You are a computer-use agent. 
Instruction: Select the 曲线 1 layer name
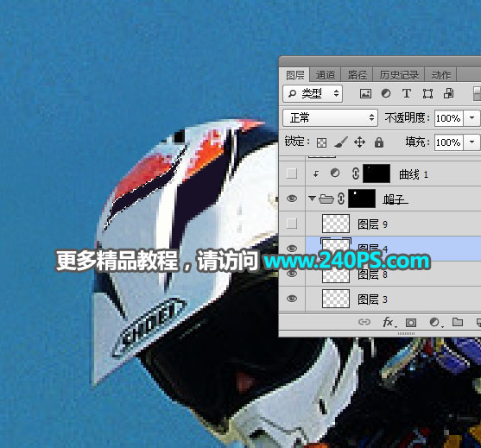click(x=413, y=174)
